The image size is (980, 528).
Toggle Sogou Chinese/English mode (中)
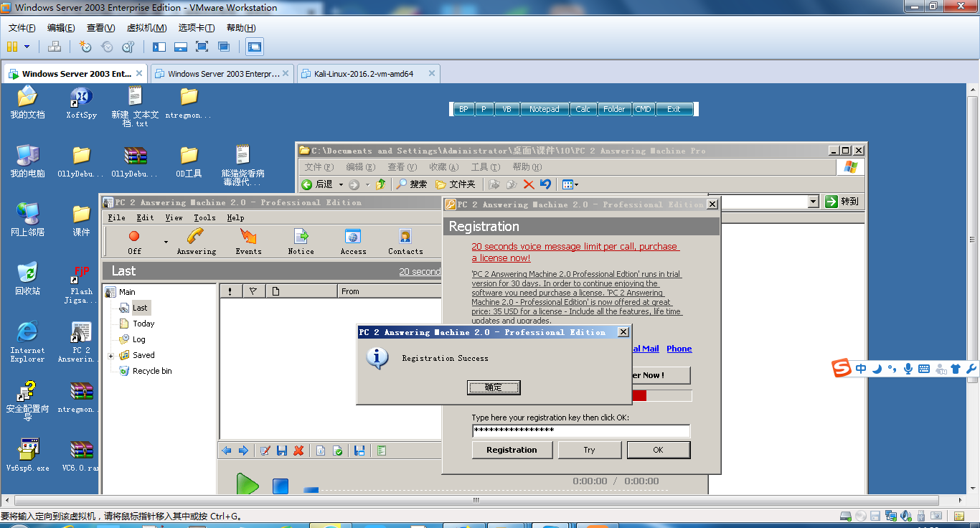pos(861,369)
